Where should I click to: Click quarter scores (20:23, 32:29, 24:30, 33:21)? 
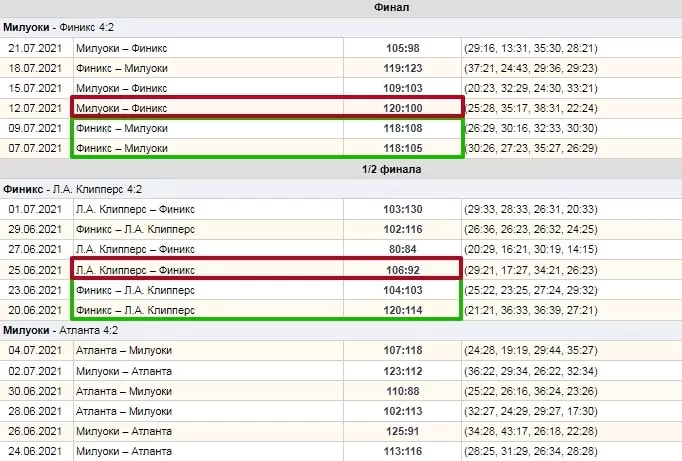(x=531, y=88)
